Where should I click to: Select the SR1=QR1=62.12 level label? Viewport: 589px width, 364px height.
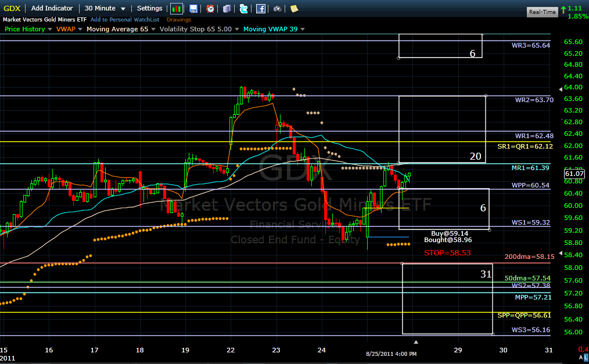pyautogui.click(x=525, y=146)
